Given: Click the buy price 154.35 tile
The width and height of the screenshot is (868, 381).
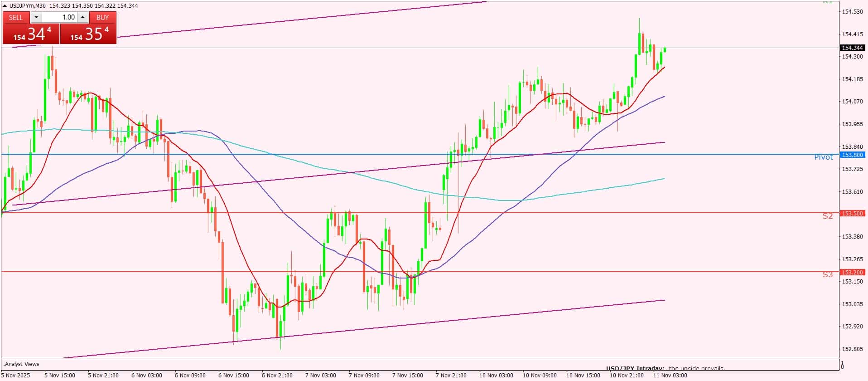Looking at the screenshot, I should pos(88,34).
